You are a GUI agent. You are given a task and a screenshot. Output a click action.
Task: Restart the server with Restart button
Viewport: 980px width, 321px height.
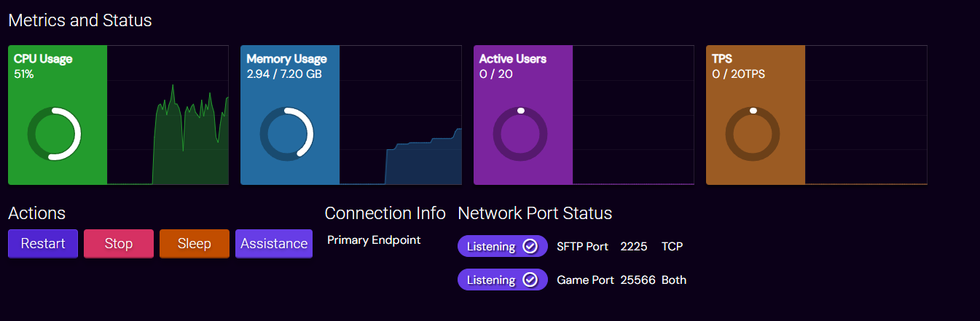point(43,244)
